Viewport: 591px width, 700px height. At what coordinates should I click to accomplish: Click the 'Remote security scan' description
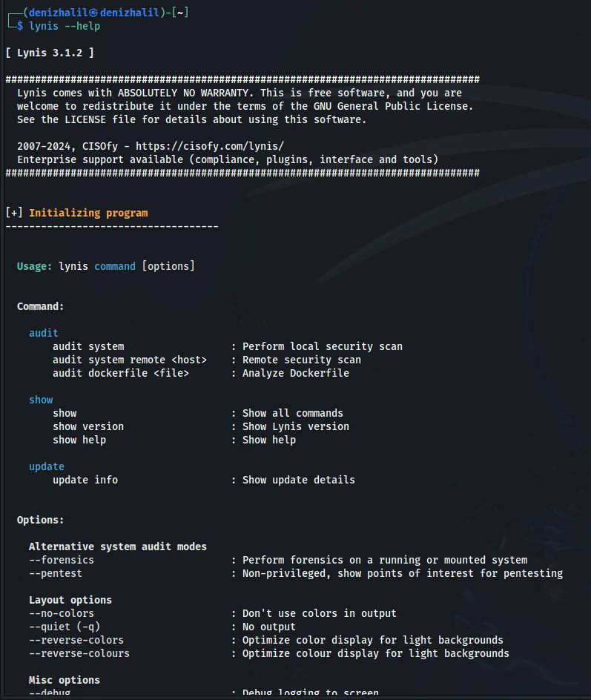[301, 360]
